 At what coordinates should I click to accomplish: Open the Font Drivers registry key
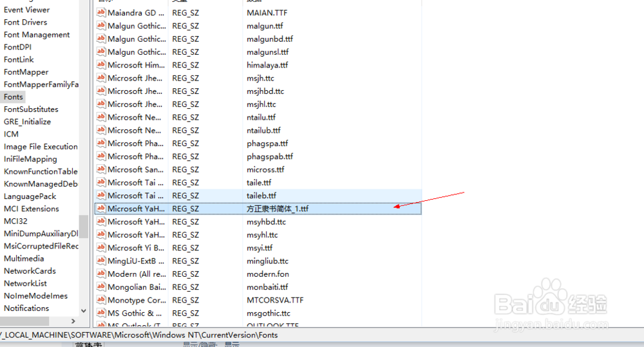[26, 22]
